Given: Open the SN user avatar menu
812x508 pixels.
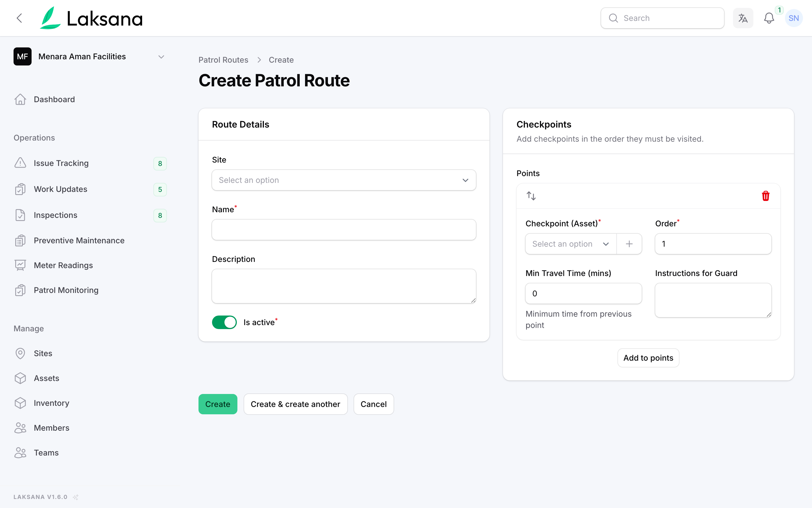Looking at the screenshot, I should tap(794, 18).
